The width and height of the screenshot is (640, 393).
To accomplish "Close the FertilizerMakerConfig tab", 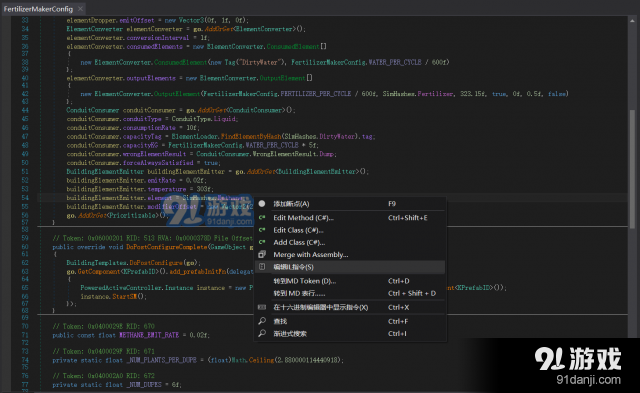I will click(81, 9).
